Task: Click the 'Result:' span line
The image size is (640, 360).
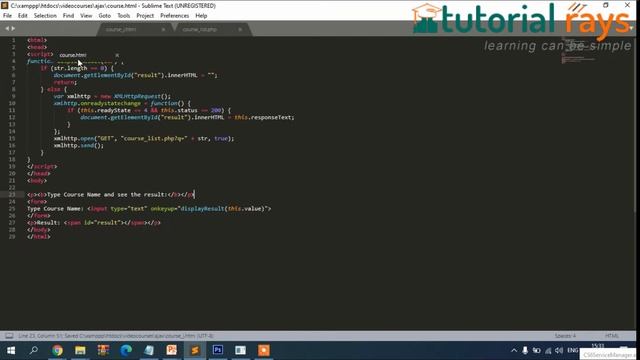Action: pos(94,223)
